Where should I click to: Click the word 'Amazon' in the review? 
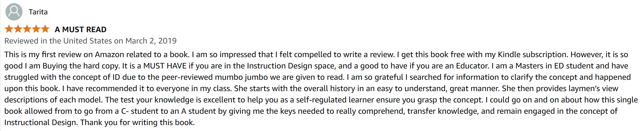click(109, 55)
